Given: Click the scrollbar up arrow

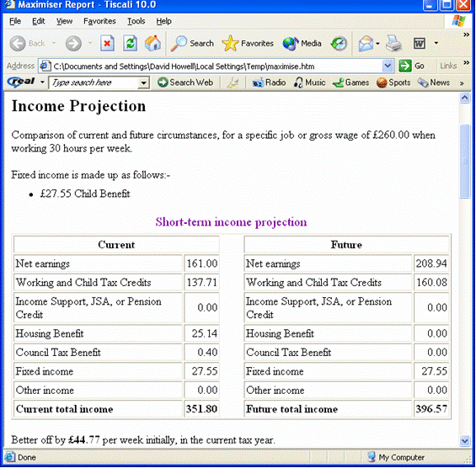Looking at the screenshot, I should 465,98.
